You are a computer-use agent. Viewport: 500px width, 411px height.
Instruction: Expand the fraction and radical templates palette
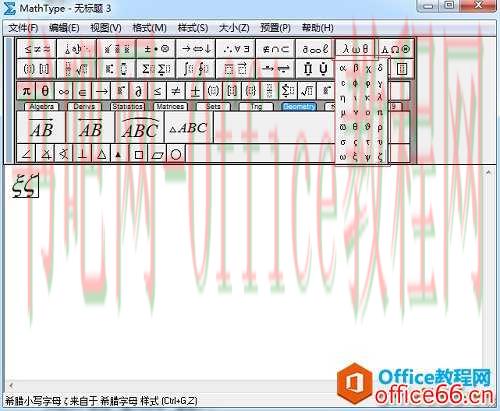(76, 69)
